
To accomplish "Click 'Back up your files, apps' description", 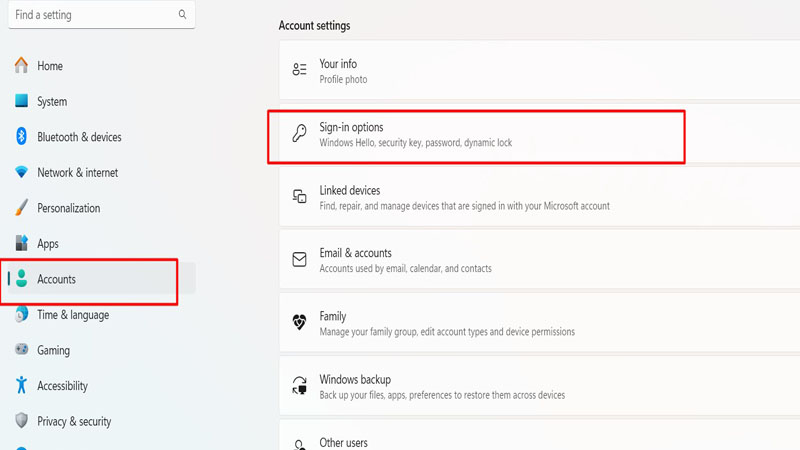I will pos(442,395).
